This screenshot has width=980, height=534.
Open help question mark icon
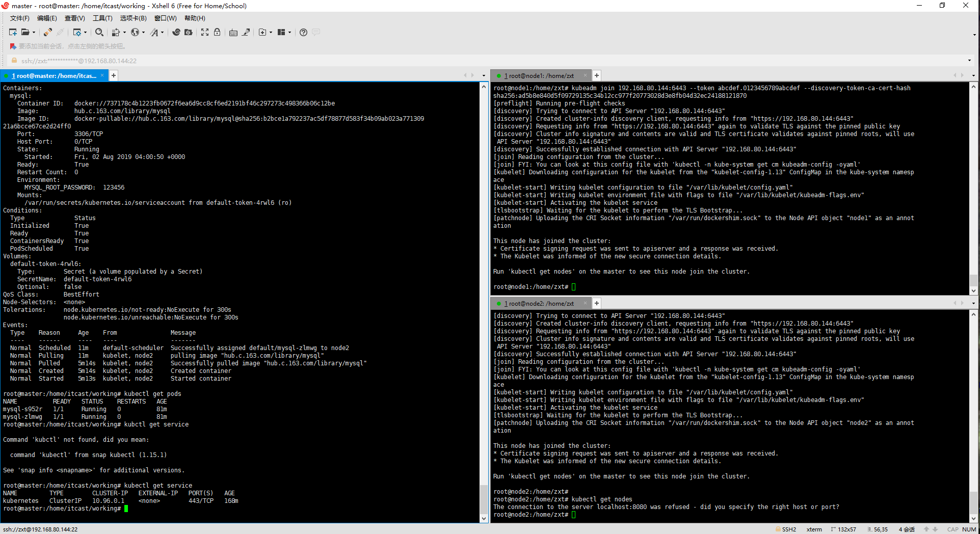[304, 32]
